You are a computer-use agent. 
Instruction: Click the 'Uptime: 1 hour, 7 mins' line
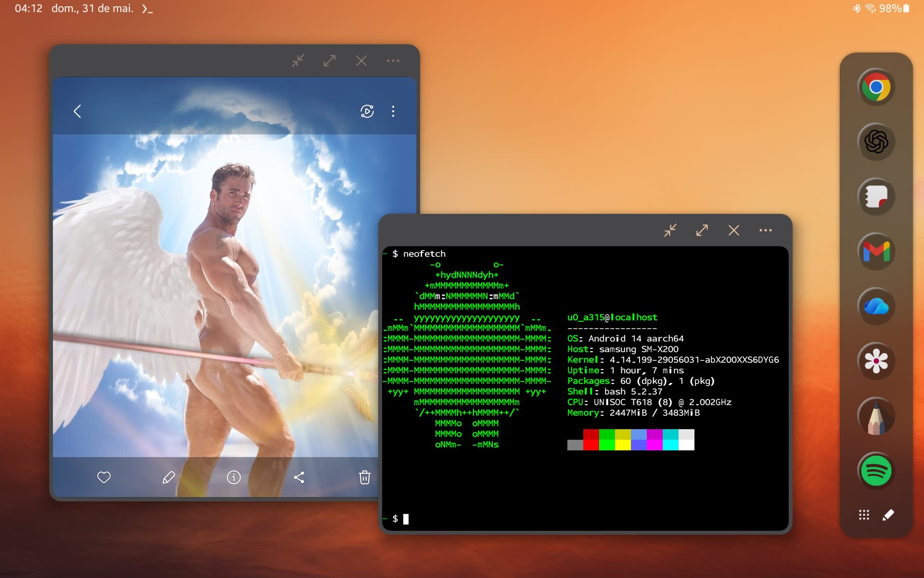[625, 370]
